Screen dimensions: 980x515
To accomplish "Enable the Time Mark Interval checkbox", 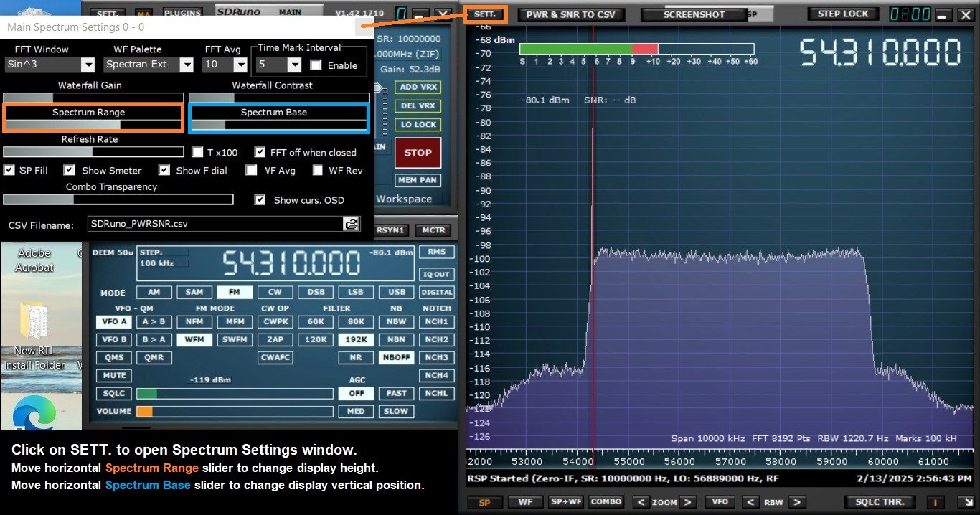I will tap(316, 65).
